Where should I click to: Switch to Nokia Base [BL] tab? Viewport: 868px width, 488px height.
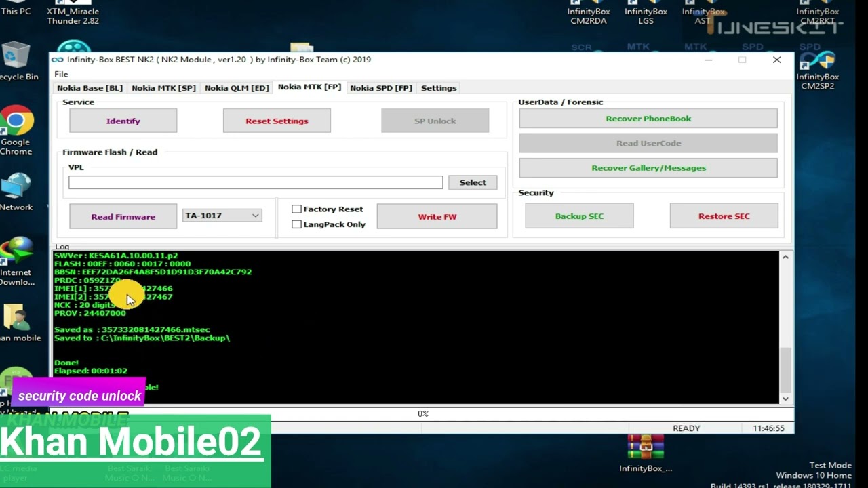tap(90, 88)
